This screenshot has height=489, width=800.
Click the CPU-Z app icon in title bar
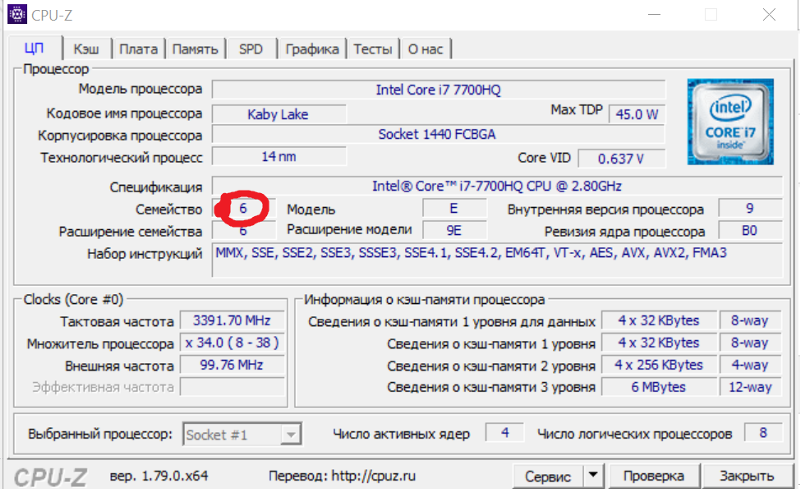(17, 14)
